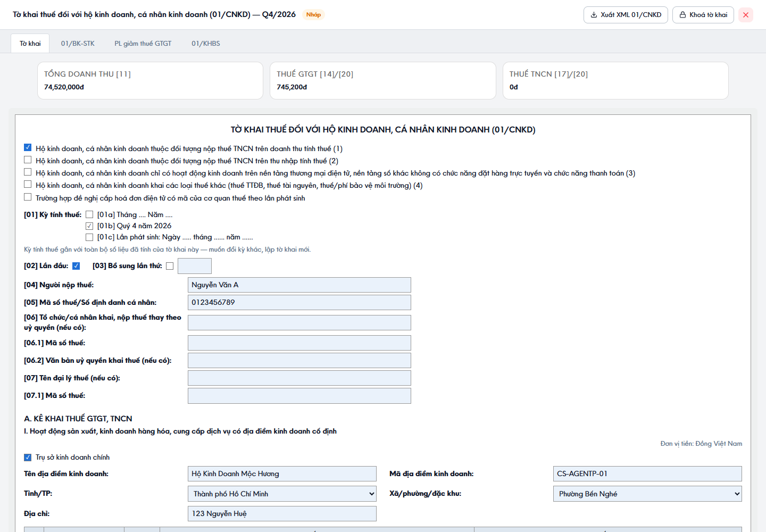The image size is (766, 532).
Task: Open the PL giảm thuế GTGT tab
Action: 143,44
